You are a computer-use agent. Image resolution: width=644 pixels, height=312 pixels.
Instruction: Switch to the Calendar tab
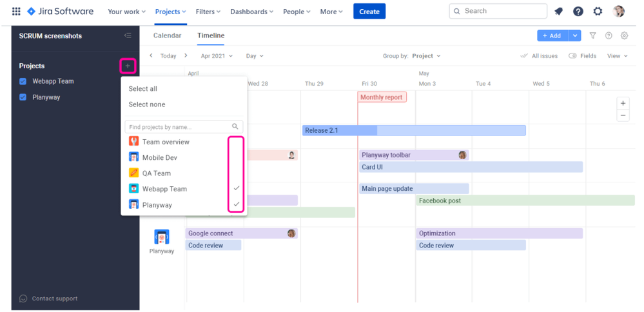pos(167,35)
